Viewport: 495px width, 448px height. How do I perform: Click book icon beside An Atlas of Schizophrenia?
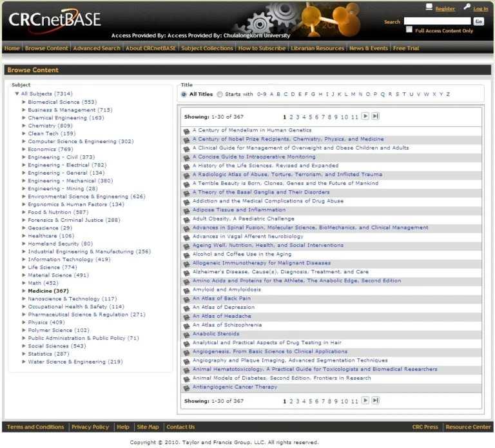(x=186, y=326)
